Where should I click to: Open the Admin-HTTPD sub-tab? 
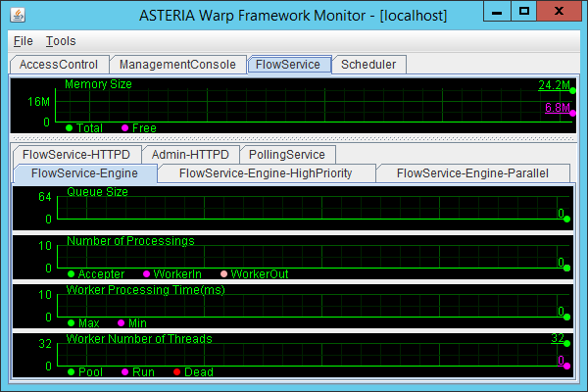point(190,155)
